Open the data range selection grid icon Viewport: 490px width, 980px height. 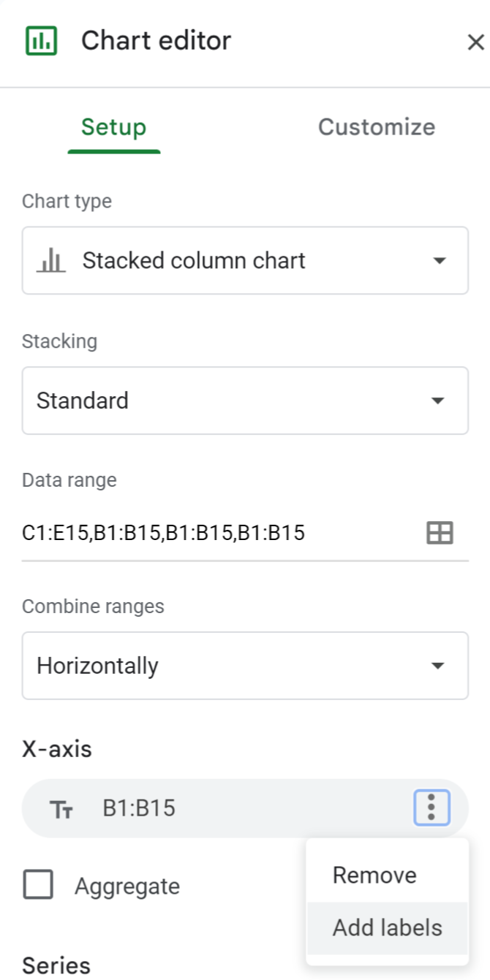pyautogui.click(x=440, y=533)
